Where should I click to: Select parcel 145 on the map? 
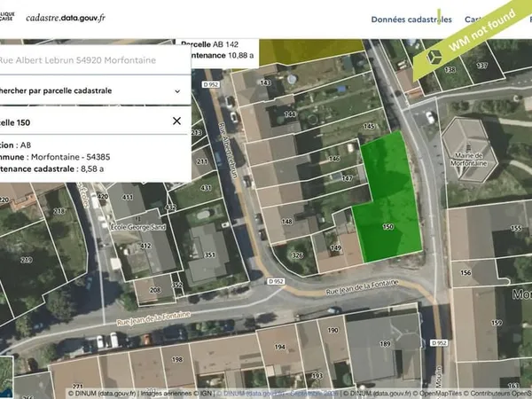point(369,126)
